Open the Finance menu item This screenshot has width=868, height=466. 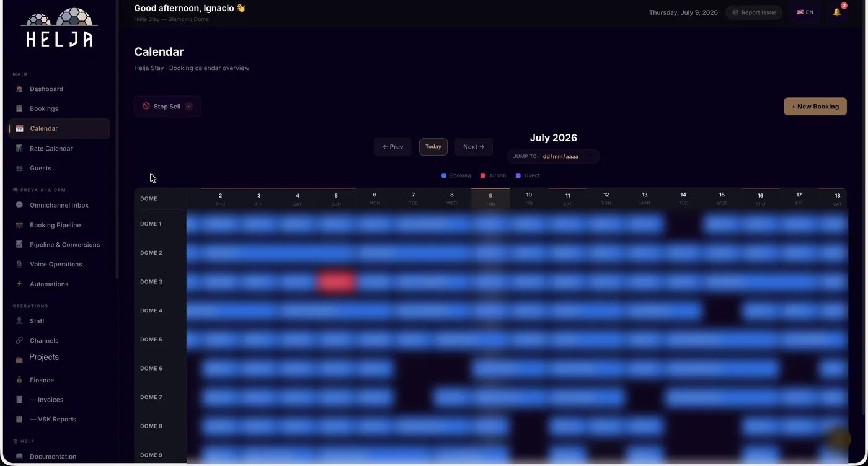pos(42,380)
